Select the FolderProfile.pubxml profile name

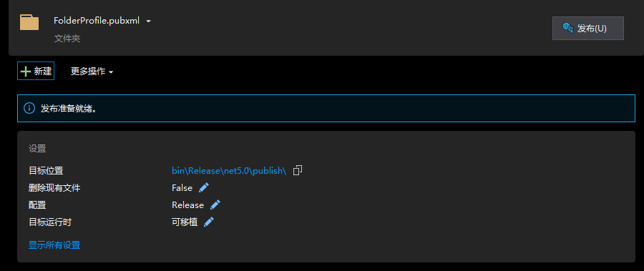pyautogui.click(x=97, y=21)
